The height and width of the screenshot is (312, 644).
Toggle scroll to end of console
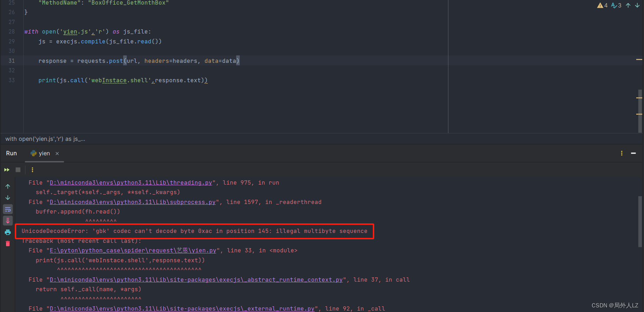8,221
